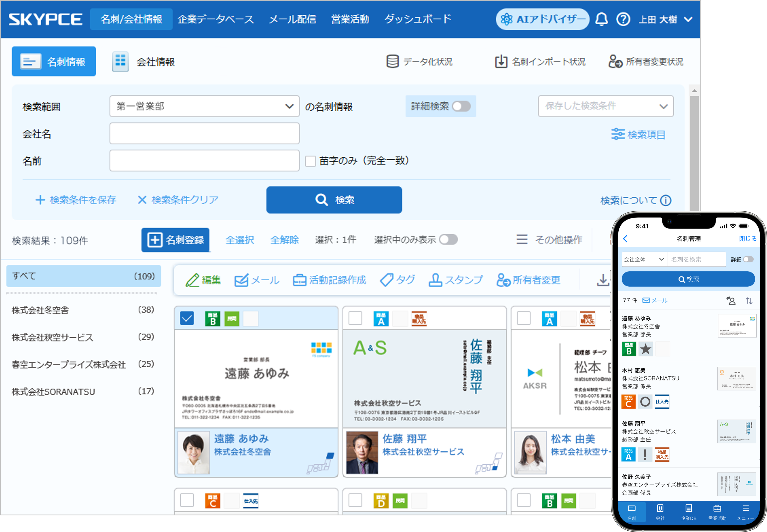The image size is (767, 532).
Task: Toggle the phone's 詳細 switch
Action: click(x=748, y=259)
